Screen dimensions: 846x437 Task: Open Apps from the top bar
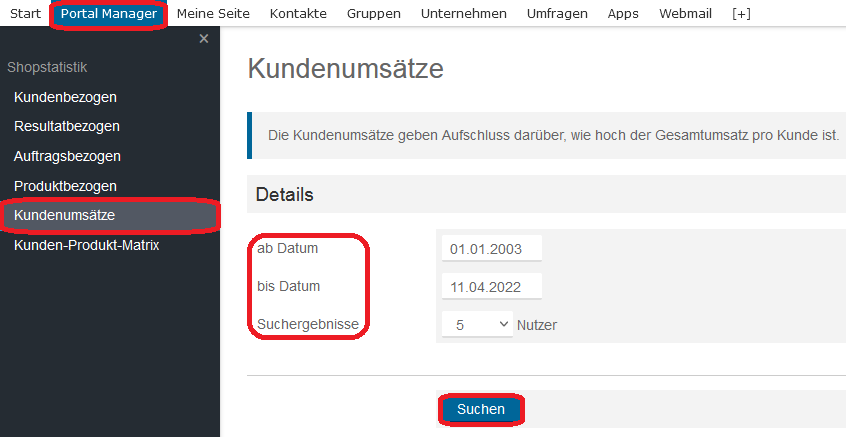tap(623, 13)
